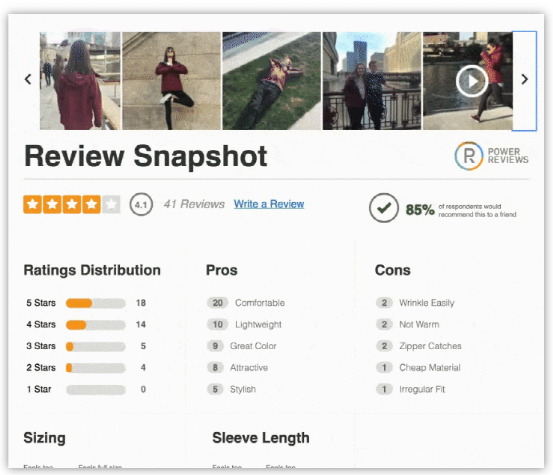Click the next arrow in photo carousel
This screenshot has width=553, height=475.
524,80
